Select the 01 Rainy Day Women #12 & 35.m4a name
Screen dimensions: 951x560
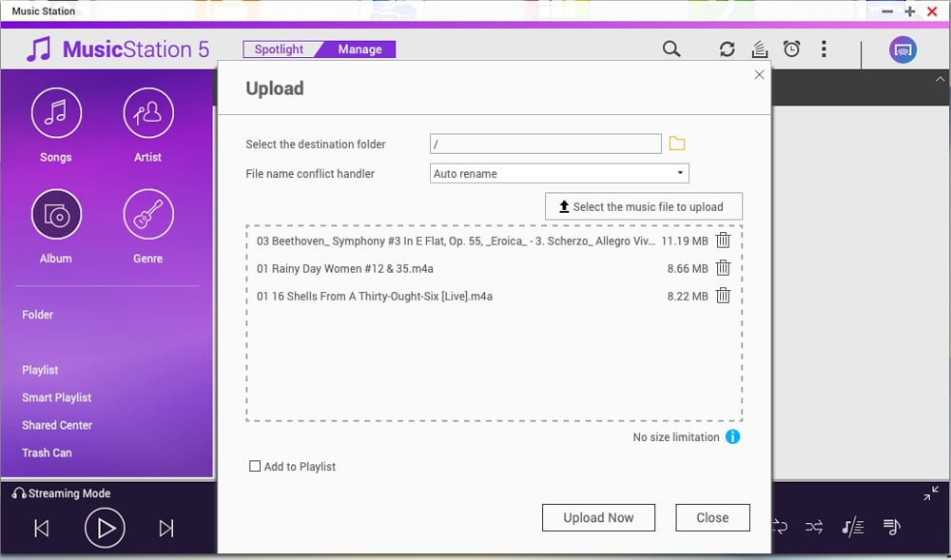coord(344,268)
